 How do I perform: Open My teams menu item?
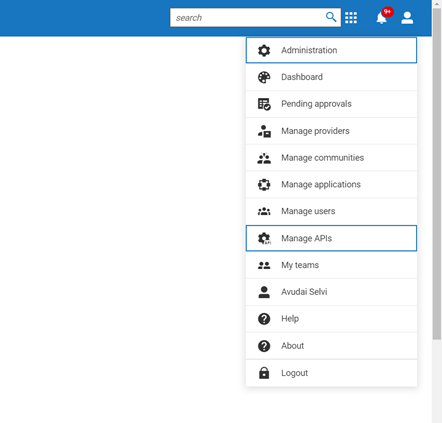(x=331, y=265)
